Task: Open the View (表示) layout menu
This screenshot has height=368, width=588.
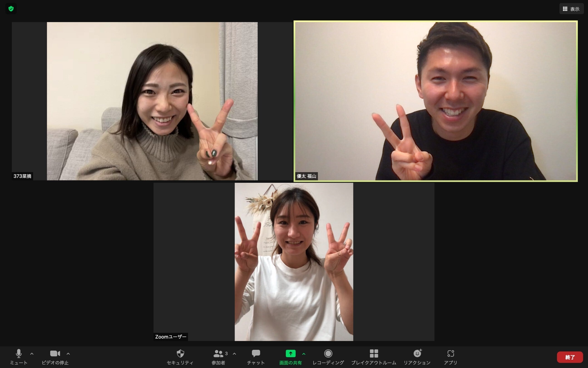Action: 571,9
